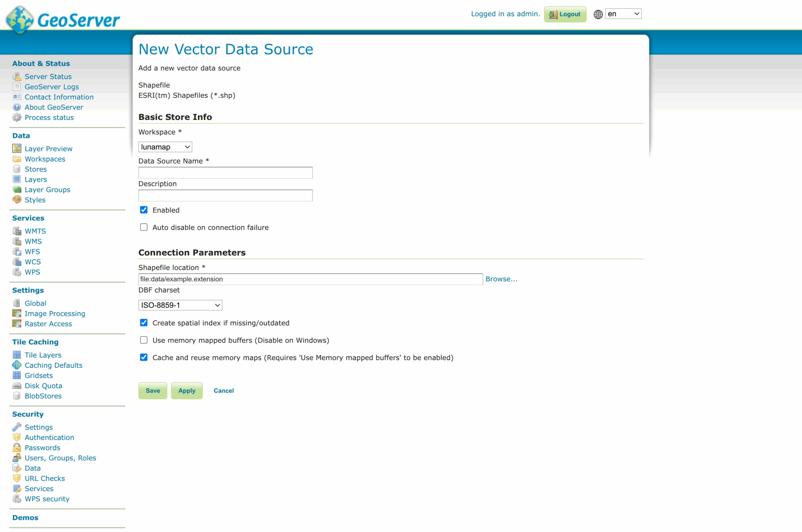
Task: Click Browse... for shapefile location
Action: [502, 279]
